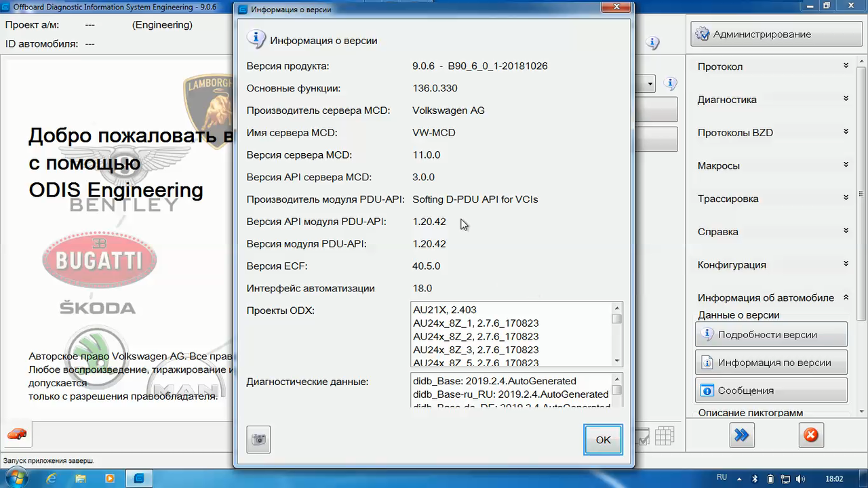Collapse the Информация об автомобиле panel
The height and width of the screenshot is (488, 868).
(x=773, y=298)
